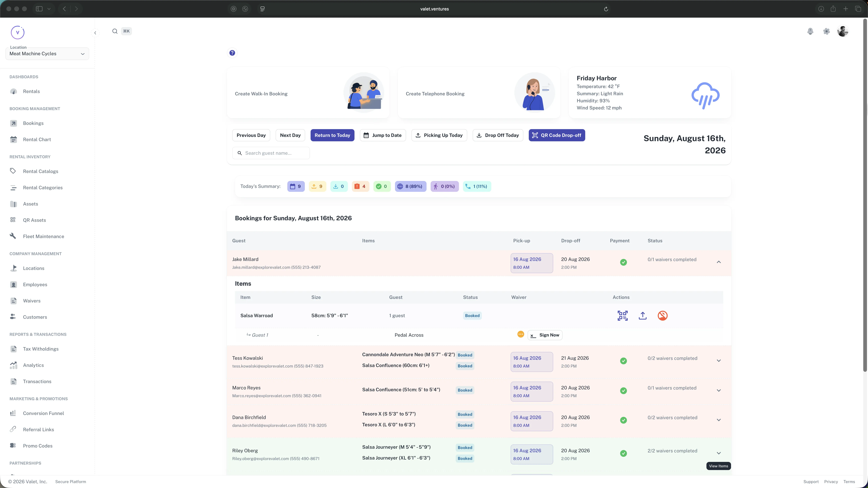This screenshot has height=488, width=868.
Task: Click Sign Now for Guest 1
Action: (x=545, y=335)
